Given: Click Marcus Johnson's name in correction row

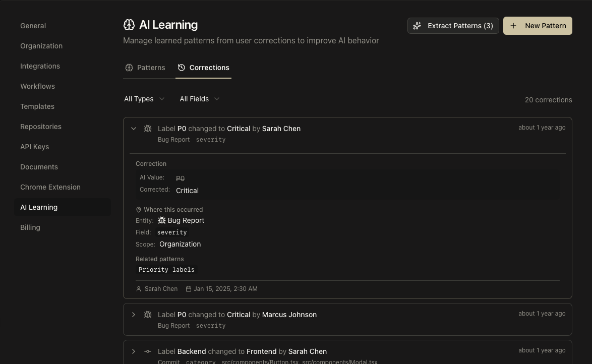Looking at the screenshot, I should (x=289, y=315).
